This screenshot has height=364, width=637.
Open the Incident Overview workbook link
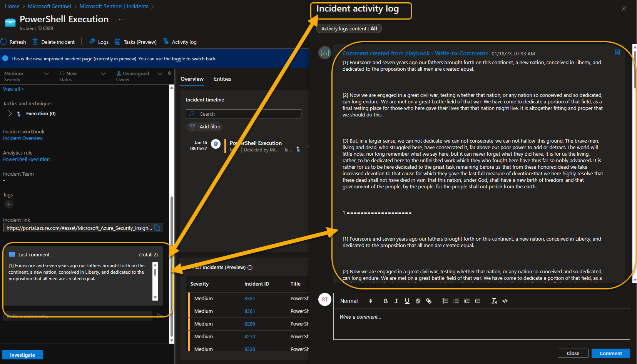[x=23, y=138]
